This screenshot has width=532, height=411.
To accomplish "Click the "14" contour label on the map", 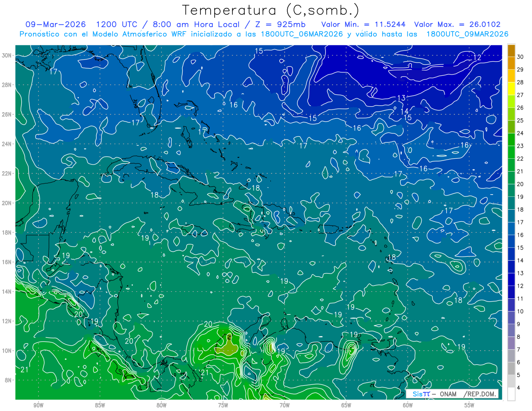I will click(x=404, y=111).
